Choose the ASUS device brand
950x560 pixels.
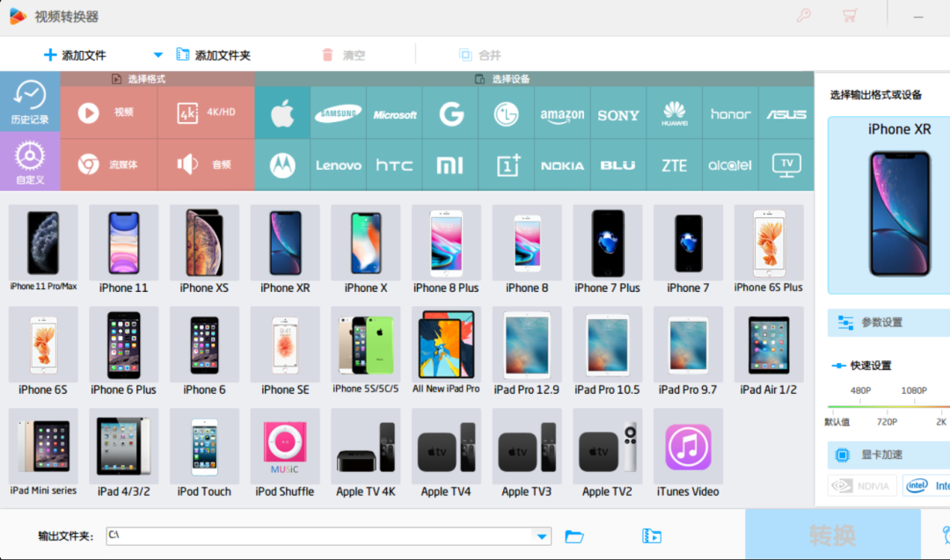point(786,113)
